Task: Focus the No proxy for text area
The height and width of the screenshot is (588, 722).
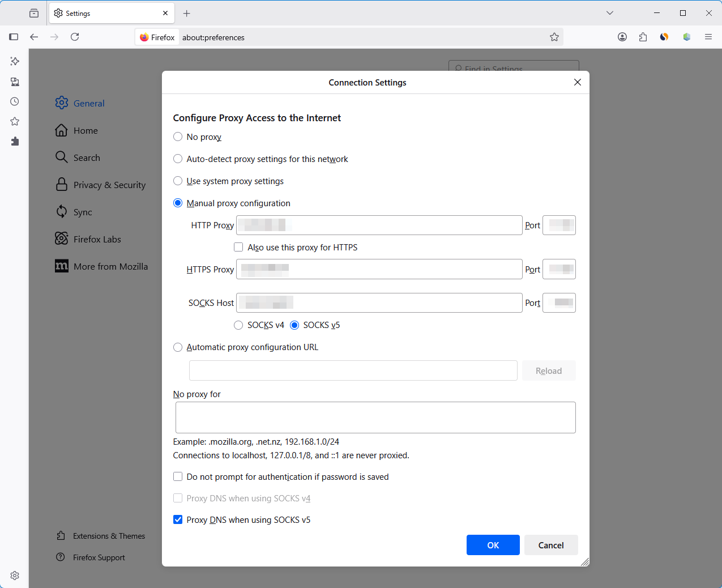Action: click(375, 417)
